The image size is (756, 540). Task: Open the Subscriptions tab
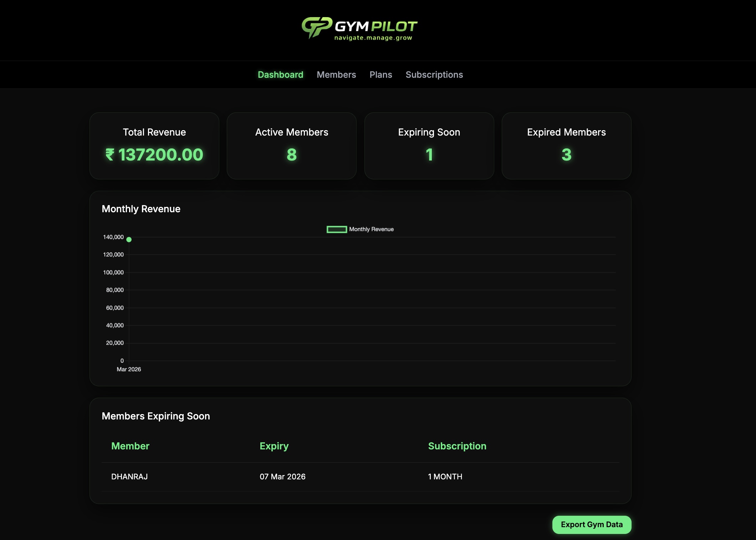pyautogui.click(x=434, y=75)
